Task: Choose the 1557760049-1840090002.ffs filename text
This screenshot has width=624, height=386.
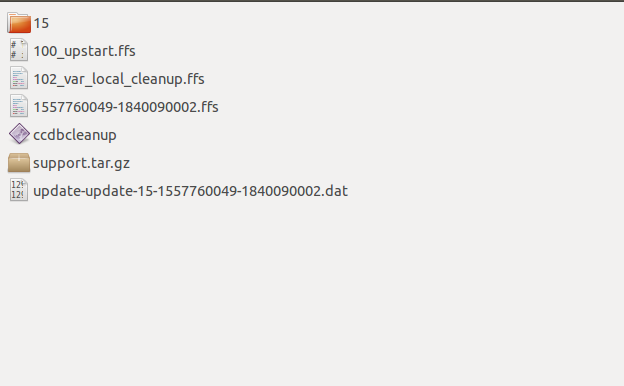Action: [x=126, y=107]
